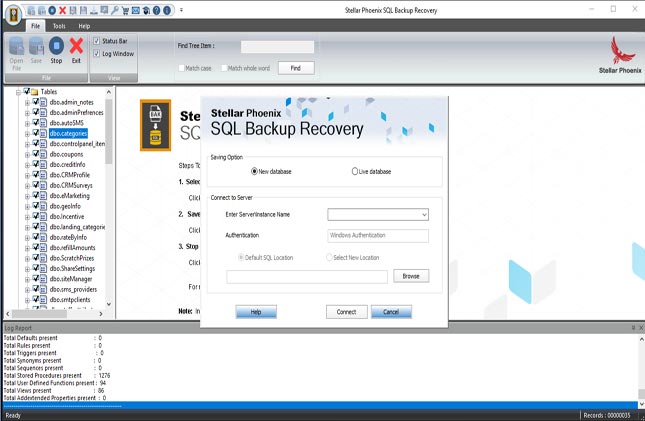Viewport: 645px width, 421px height.
Task: Expand the dbo.CRMProfile node
Action: 27,175
